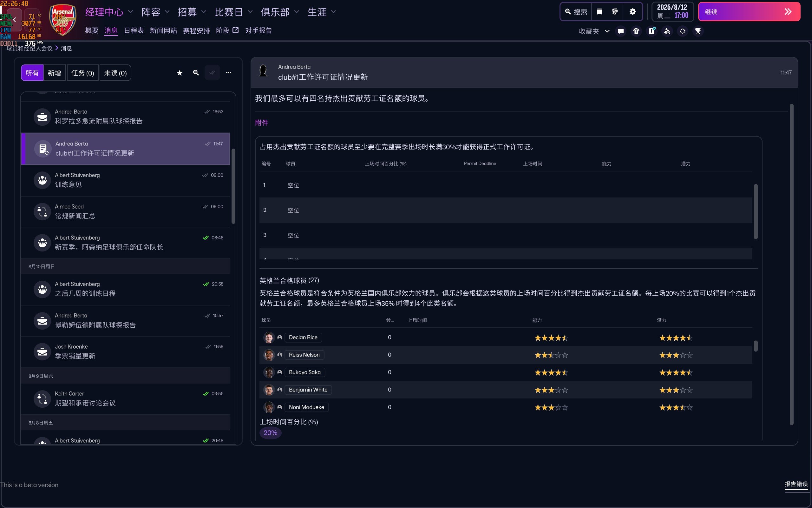Click the 搜索 button

(576, 12)
